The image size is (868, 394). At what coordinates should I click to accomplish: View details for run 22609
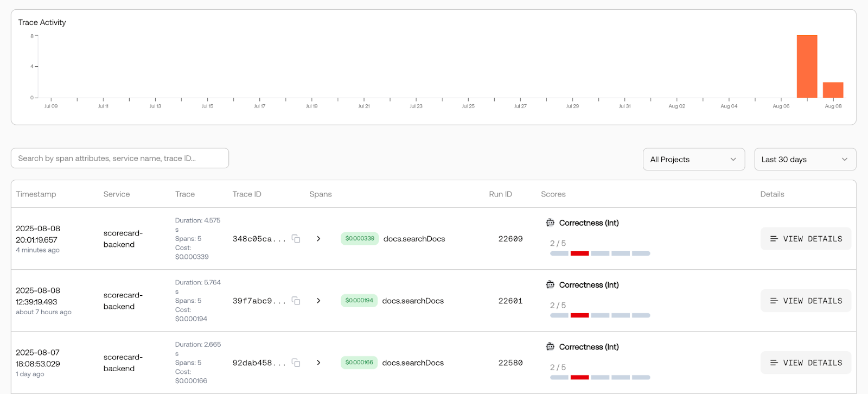pyautogui.click(x=806, y=239)
